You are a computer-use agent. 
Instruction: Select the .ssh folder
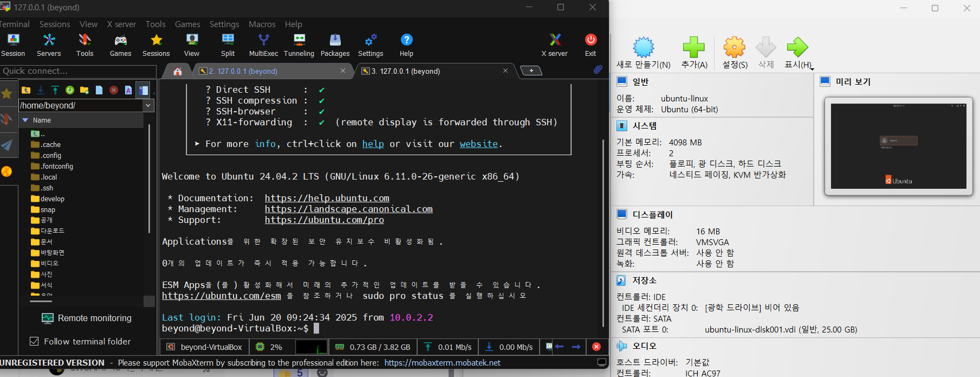pos(42,188)
